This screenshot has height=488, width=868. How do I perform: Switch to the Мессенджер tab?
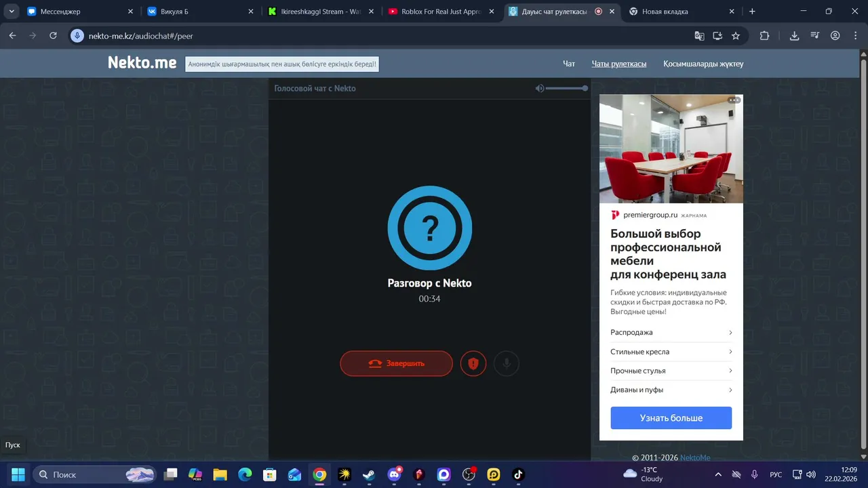(79, 12)
